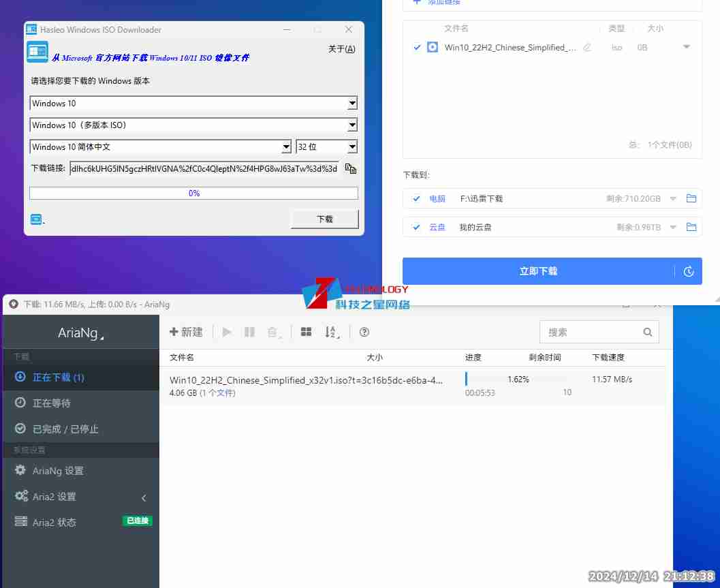This screenshot has height=588, width=720.
Task: Click the clock icon beside 立即下载
Action: tap(688, 270)
